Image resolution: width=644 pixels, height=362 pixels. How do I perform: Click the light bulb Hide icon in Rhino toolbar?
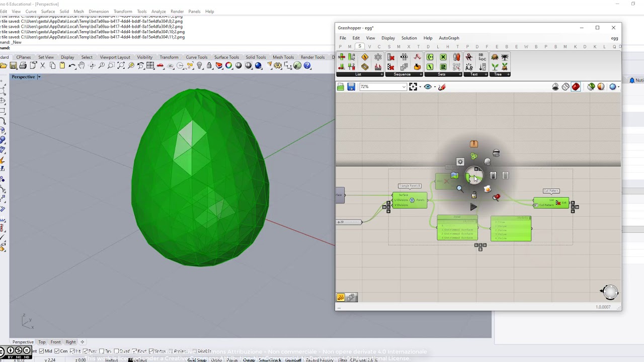tap(199, 65)
